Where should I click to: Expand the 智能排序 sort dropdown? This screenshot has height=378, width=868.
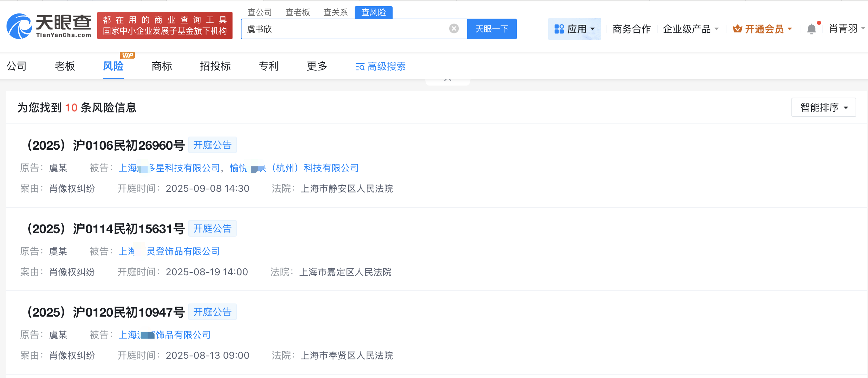coord(823,108)
